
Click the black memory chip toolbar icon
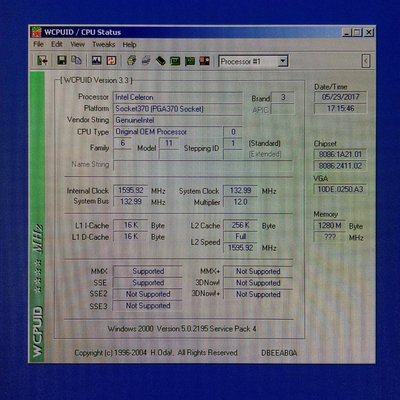pos(161,61)
